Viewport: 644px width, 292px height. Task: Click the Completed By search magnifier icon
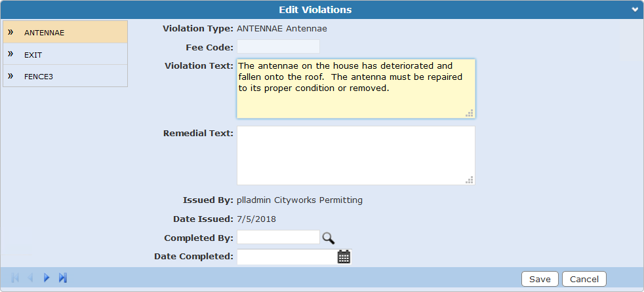tap(328, 238)
